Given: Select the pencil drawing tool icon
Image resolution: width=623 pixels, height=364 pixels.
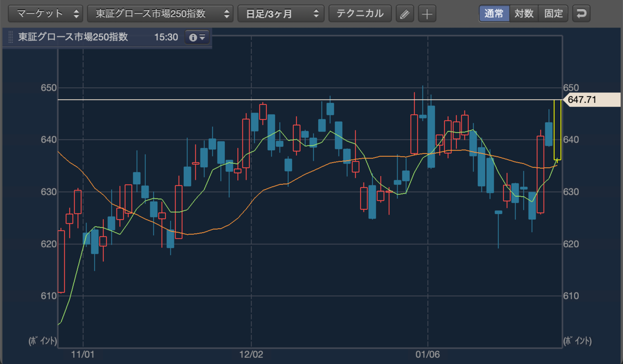Looking at the screenshot, I should pos(405,14).
